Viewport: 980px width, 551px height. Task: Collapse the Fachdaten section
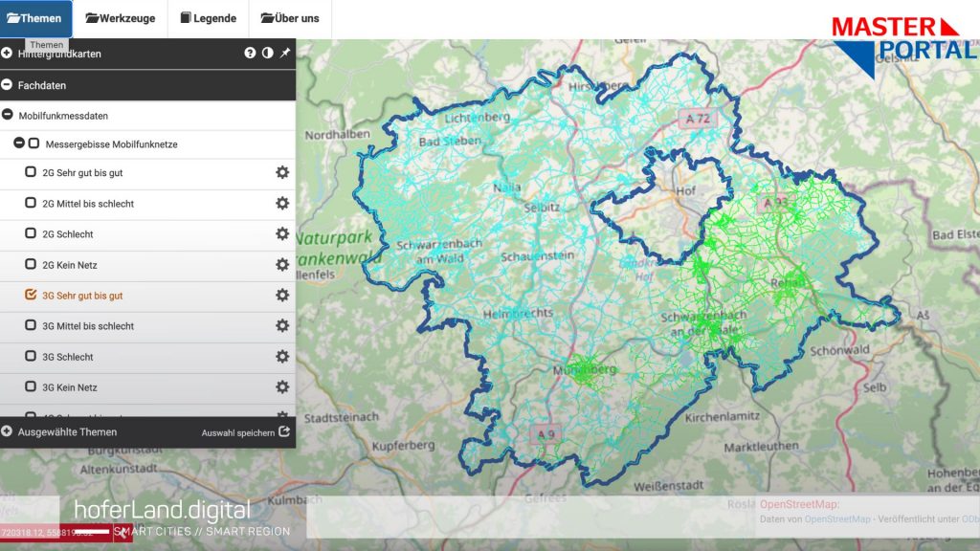[x=7, y=85]
